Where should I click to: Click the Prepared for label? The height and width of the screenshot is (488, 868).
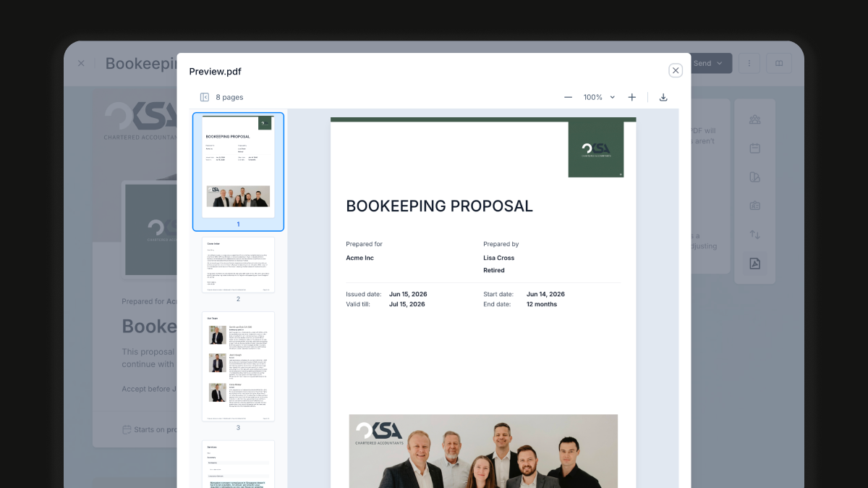pyautogui.click(x=364, y=244)
